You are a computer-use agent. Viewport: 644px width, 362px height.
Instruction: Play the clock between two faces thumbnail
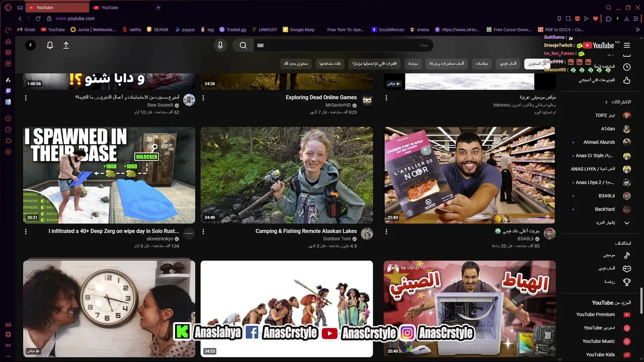pos(109,309)
